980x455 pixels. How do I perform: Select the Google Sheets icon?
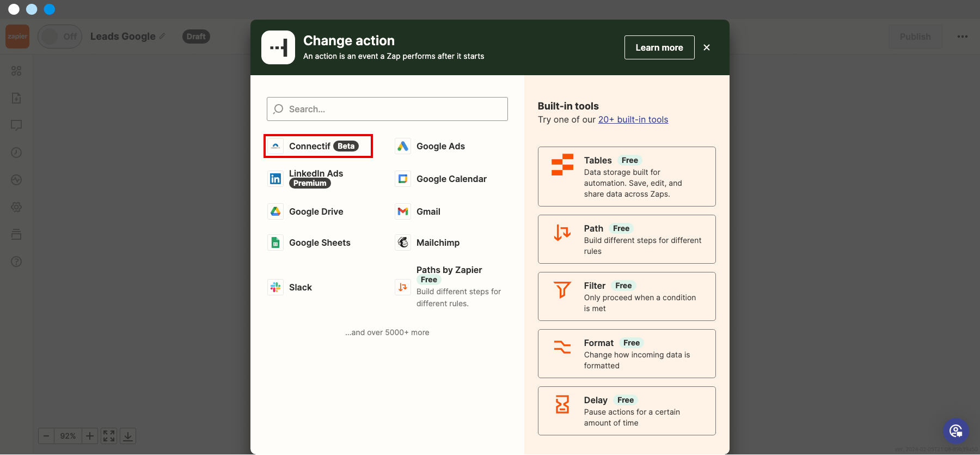click(x=275, y=242)
